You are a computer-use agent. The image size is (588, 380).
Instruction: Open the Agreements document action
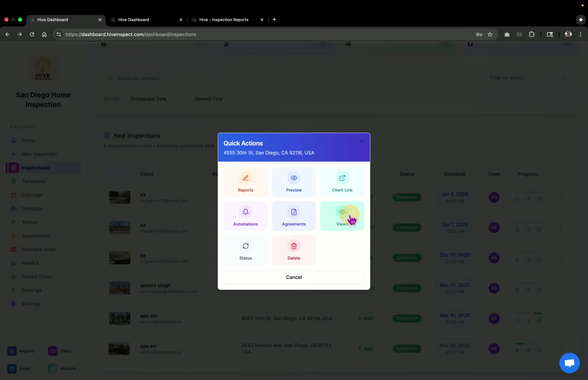294,216
